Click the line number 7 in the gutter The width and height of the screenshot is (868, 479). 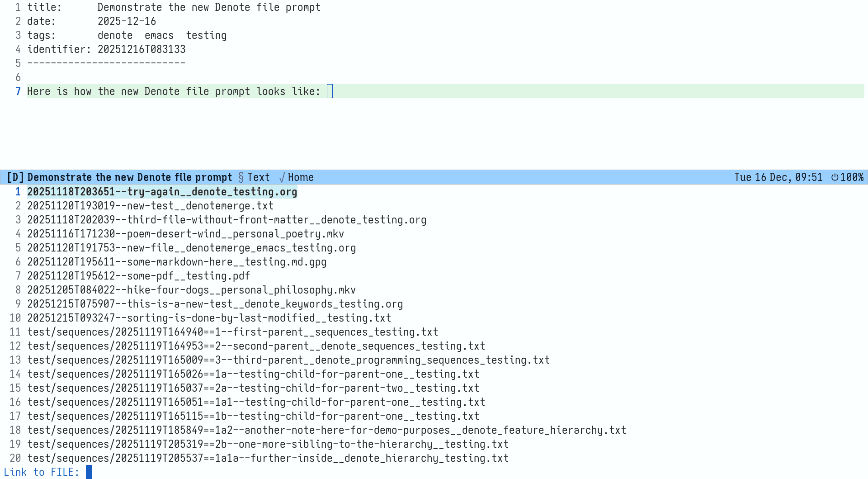[18, 91]
